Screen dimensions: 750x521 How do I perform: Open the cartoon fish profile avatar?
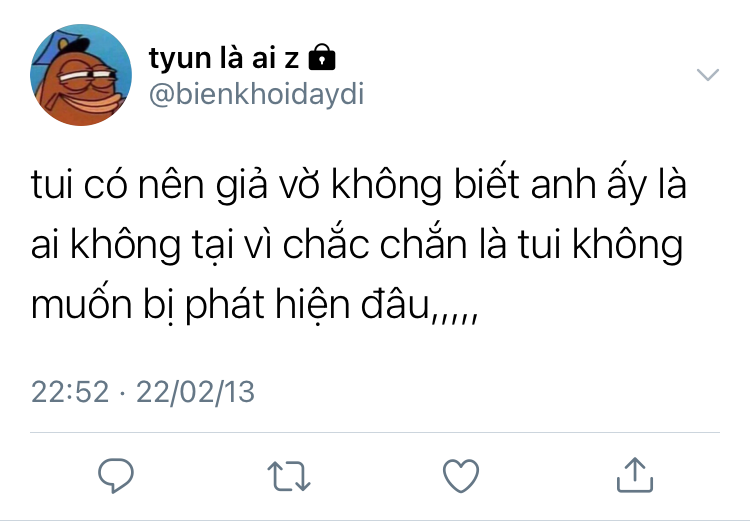81,75
